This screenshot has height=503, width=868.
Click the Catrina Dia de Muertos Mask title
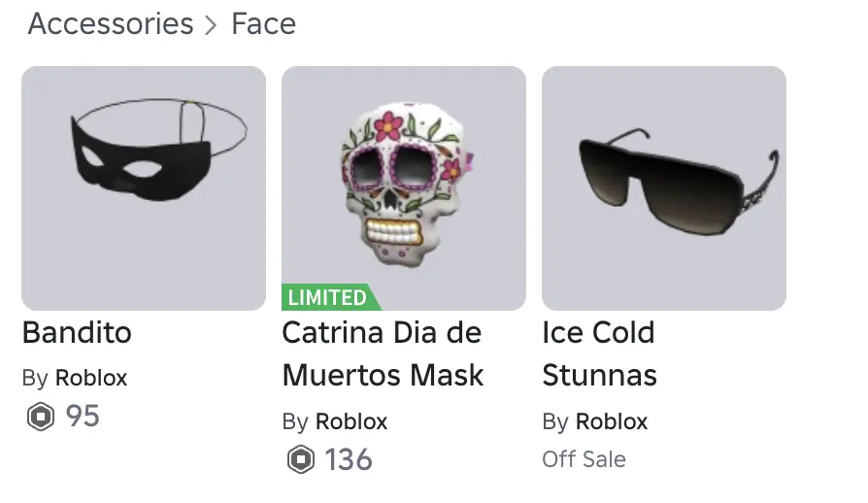pyautogui.click(x=383, y=354)
